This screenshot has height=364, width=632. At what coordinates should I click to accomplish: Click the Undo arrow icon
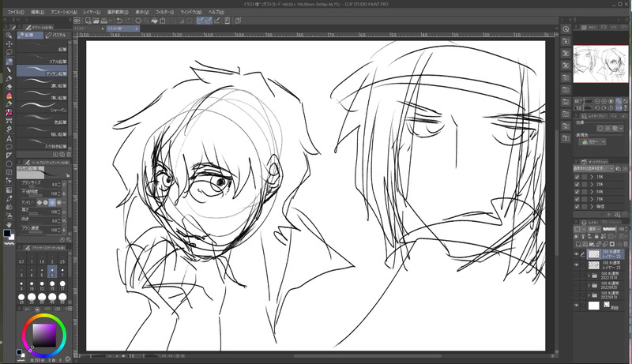coord(119,21)
